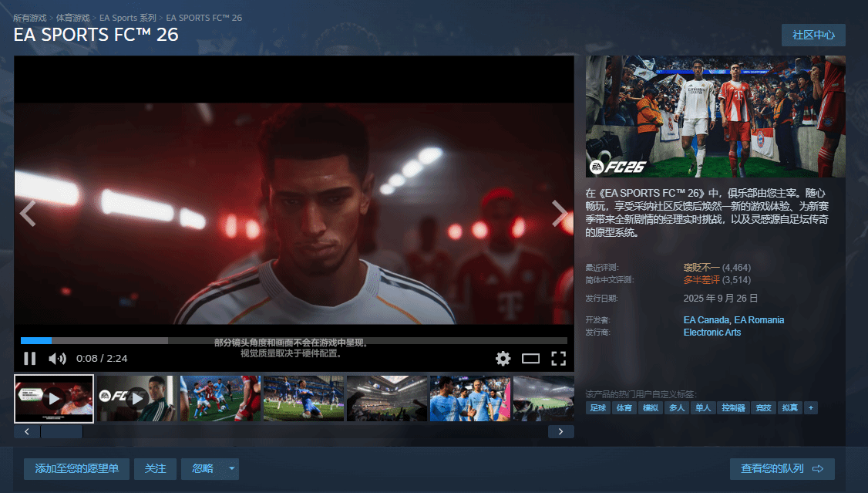Add more tags with plus button

pyautogui.click(x=810, y=407)
